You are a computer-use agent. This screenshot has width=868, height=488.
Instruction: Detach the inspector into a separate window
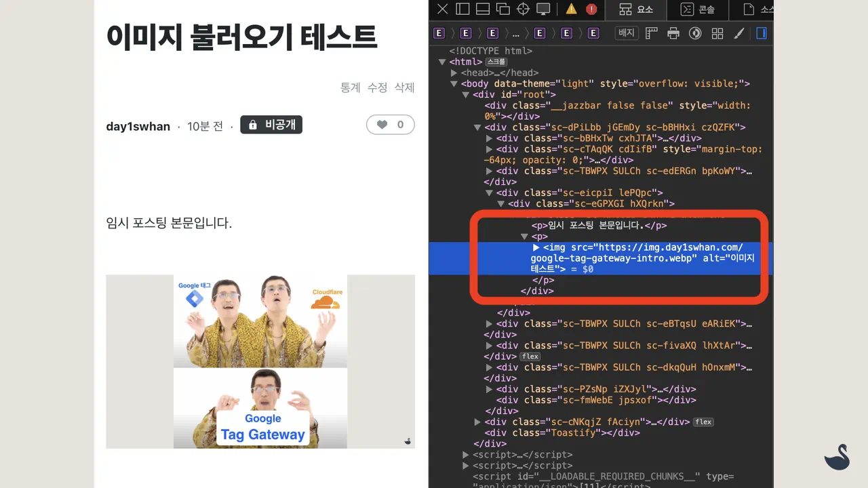click(x=503, y=9)
